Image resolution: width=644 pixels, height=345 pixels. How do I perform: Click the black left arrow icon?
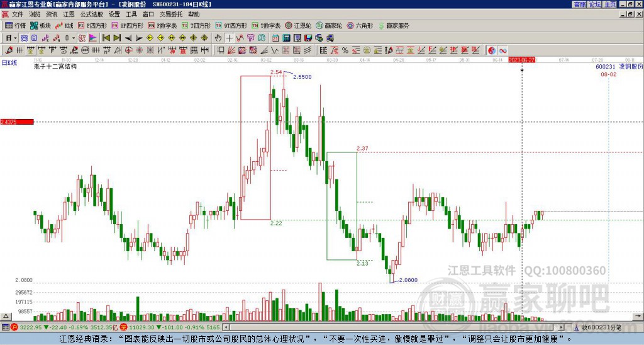coord(128,38)
